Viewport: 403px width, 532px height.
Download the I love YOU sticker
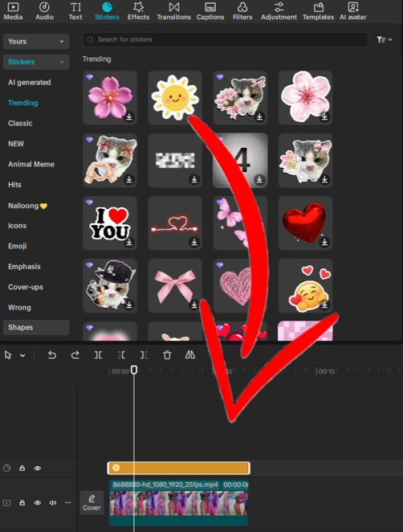[x=129, y=242]
